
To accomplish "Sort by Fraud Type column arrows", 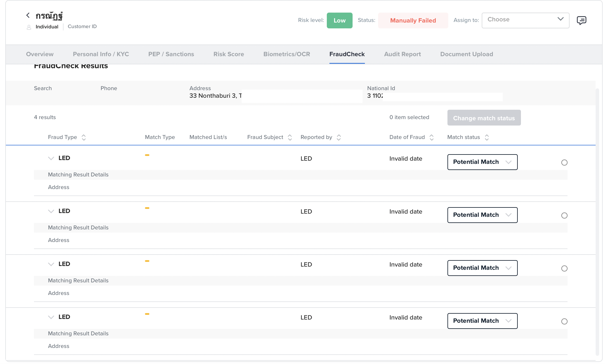I will [84, 138].
